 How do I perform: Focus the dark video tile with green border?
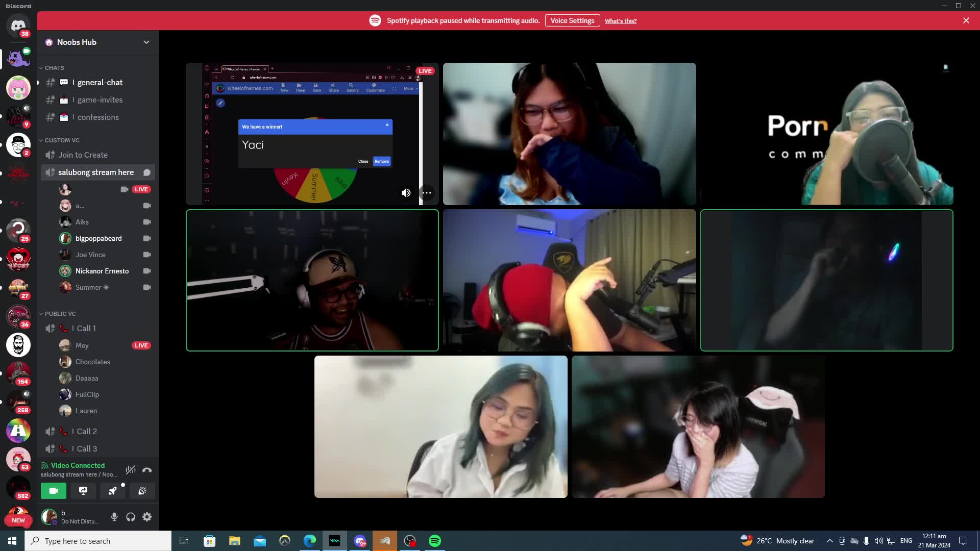pyautogui.click(x=826, y=280)
